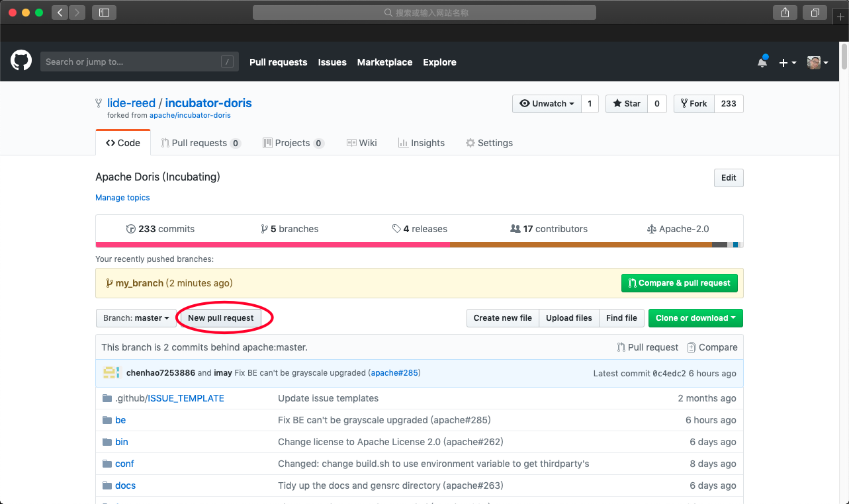The image size is (849, 504).
Task: Open imay author link
Action: tap(223, 373)
